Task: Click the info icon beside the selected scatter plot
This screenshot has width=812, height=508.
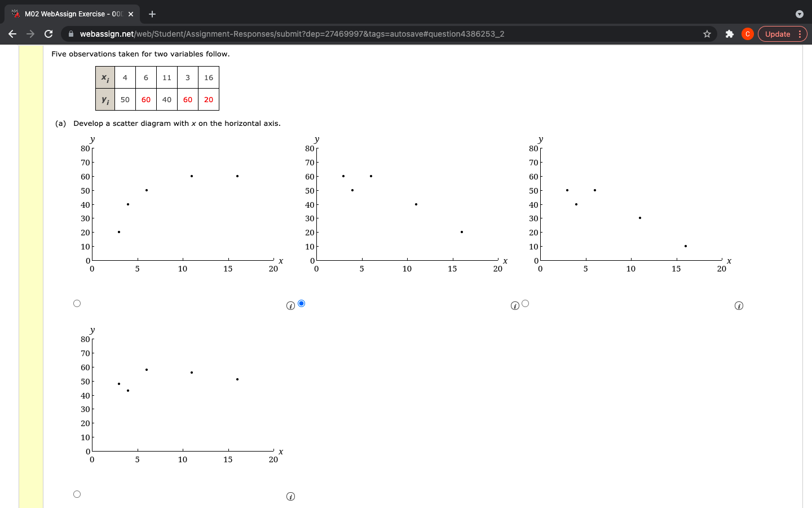Action: [x=290, y=306]
